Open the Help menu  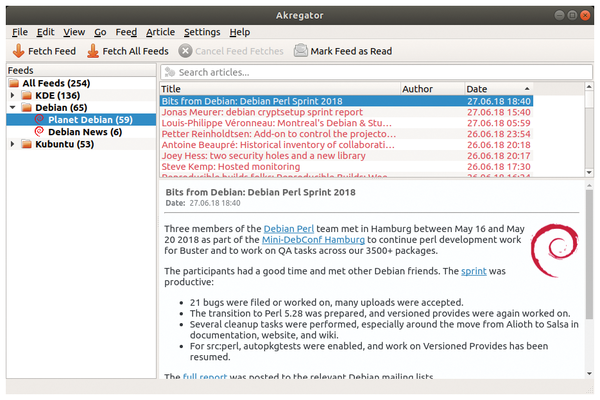pyautogui.click(x=240, y=32)
